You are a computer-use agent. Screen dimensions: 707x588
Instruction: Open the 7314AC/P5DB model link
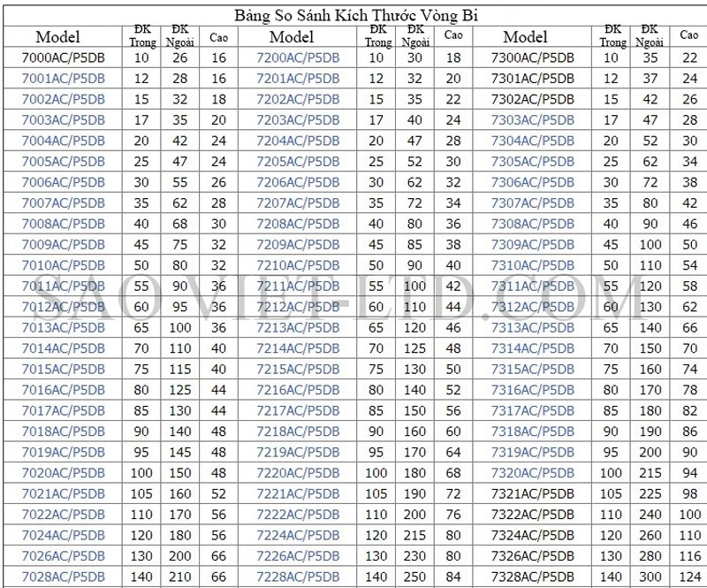(532, 347)
